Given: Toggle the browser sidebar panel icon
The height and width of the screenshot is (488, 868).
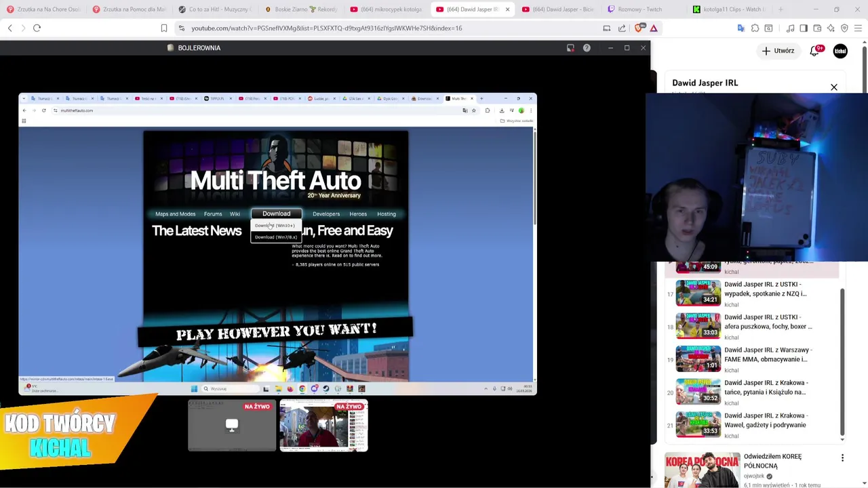Looking at the screenshot, I should click(804, 28).
